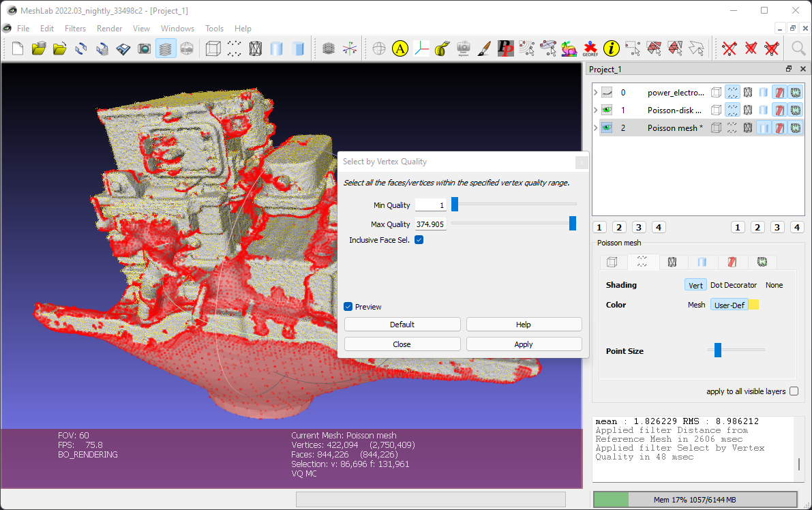
Task: Open the PickPoints tool icon
Action: point(505,48)
